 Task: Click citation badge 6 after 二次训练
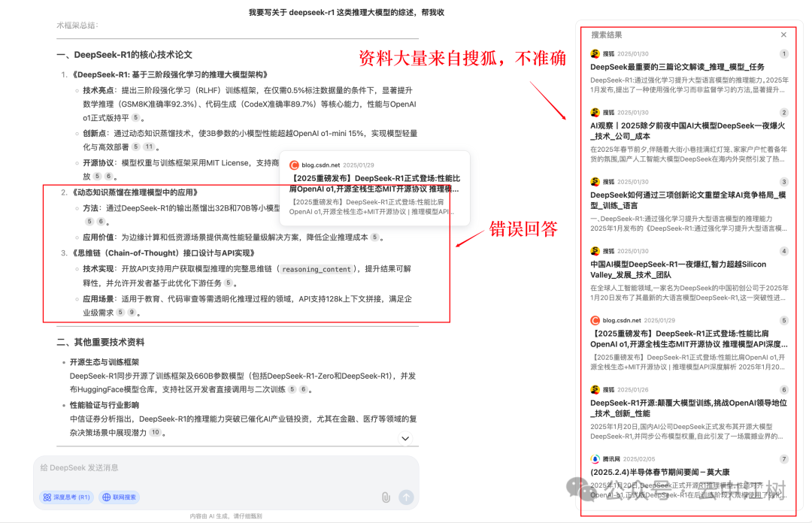(304, 389)
